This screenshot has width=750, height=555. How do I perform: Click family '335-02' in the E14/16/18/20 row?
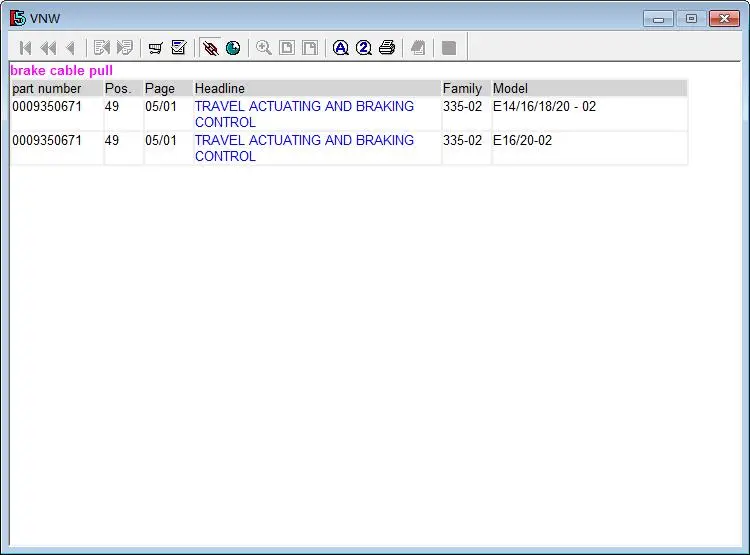click(462, 106)
